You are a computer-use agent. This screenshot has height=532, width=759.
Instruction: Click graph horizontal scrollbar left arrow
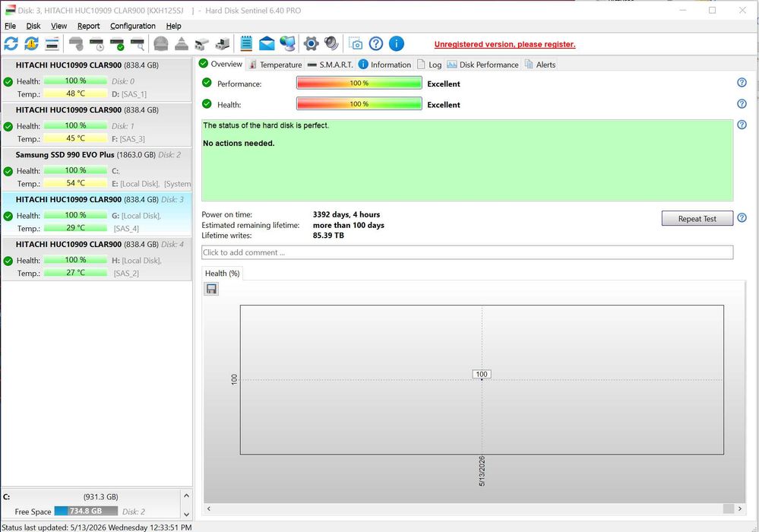coord(209,508)
